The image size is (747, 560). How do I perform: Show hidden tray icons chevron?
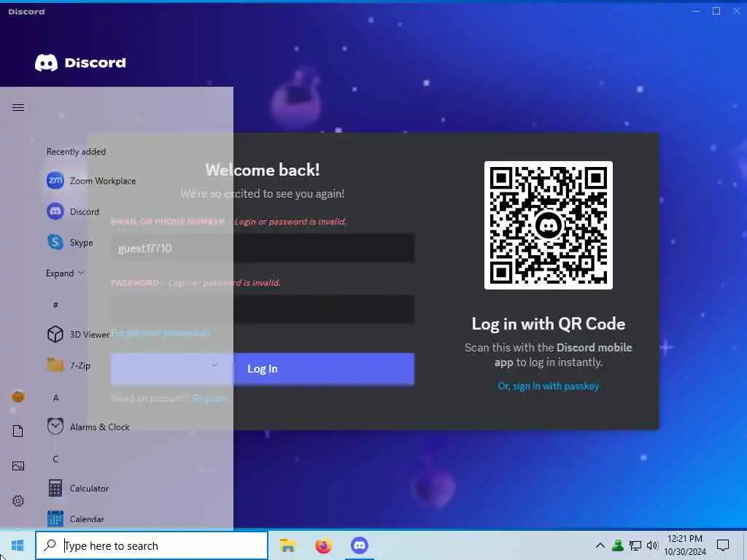pos(600,545)
